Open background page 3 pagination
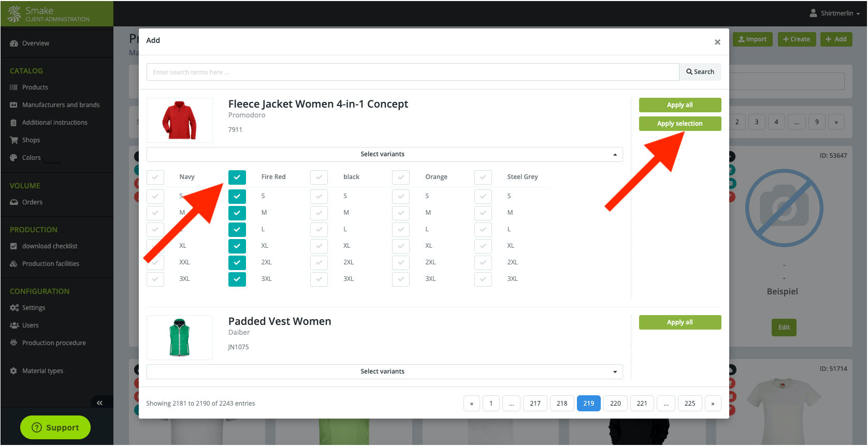868x446 pixels. click(x=757, y=122)
